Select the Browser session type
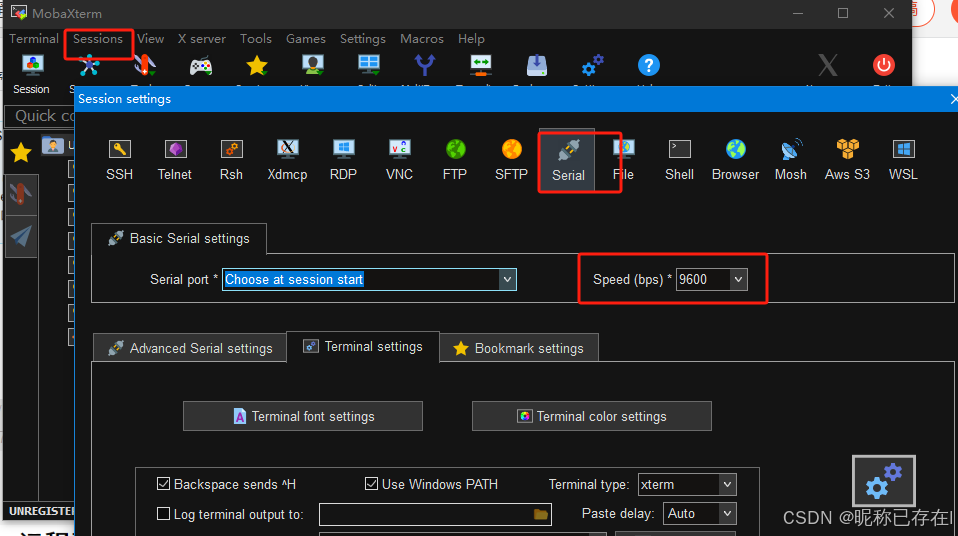The height and width of the screenshot is (536, 958). (x=736, y=160)
